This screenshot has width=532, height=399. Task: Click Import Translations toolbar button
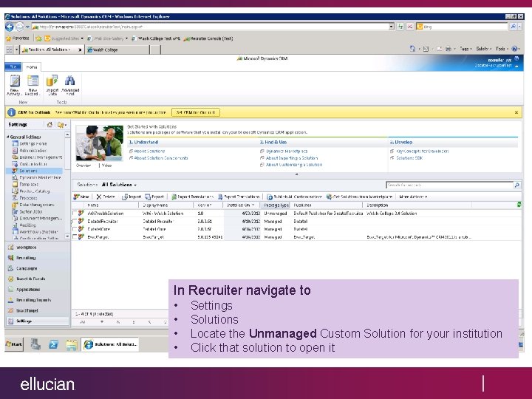coord(192,197)
